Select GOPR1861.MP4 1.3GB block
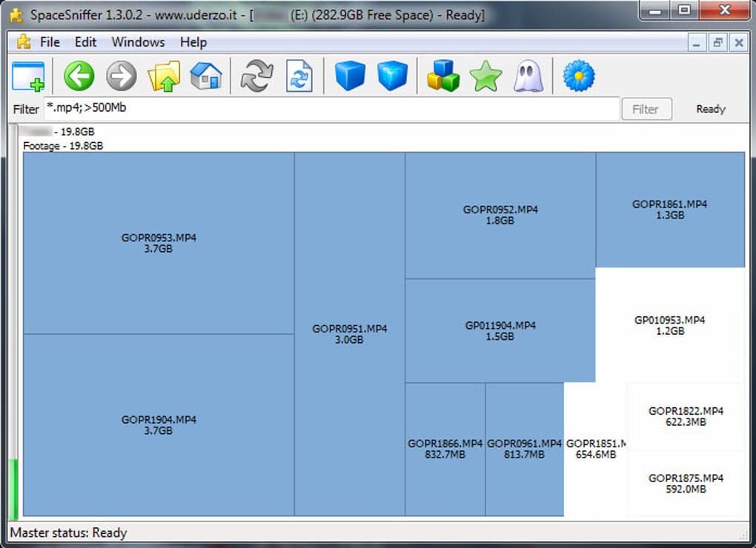 point(670,210)
